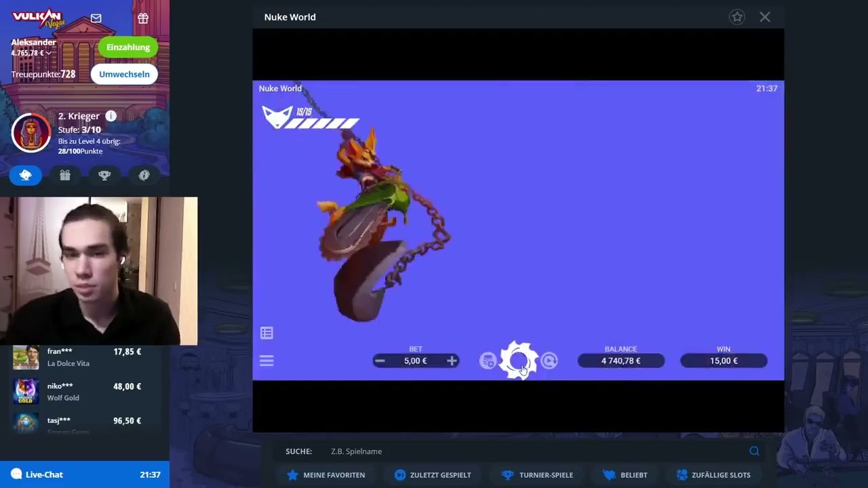Expand the account balance dropdown arrow

click(x=48, y=54)
